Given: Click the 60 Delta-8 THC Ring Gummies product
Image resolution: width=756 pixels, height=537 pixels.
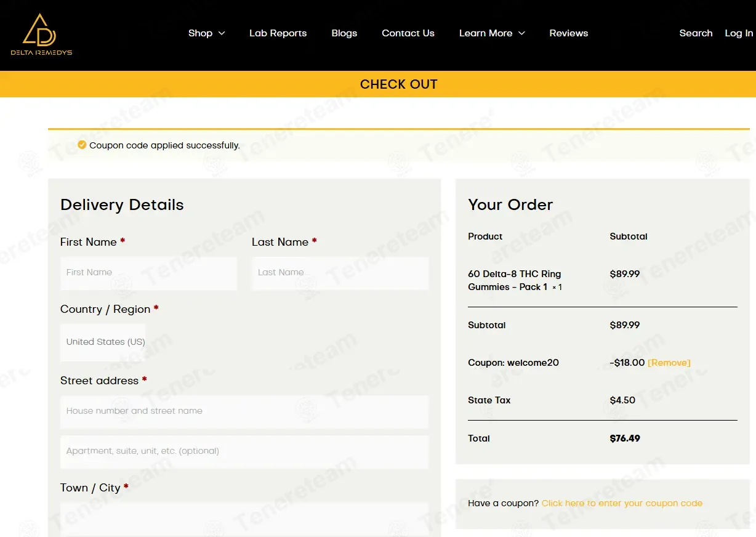Looking at the screenshot, I should pos(515,280).
